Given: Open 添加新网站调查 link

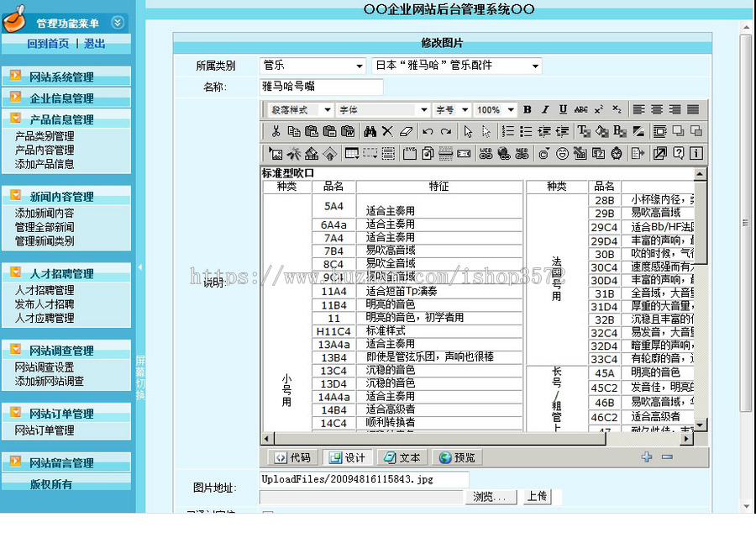Looking at the screenshot, I should click(50, 381).
